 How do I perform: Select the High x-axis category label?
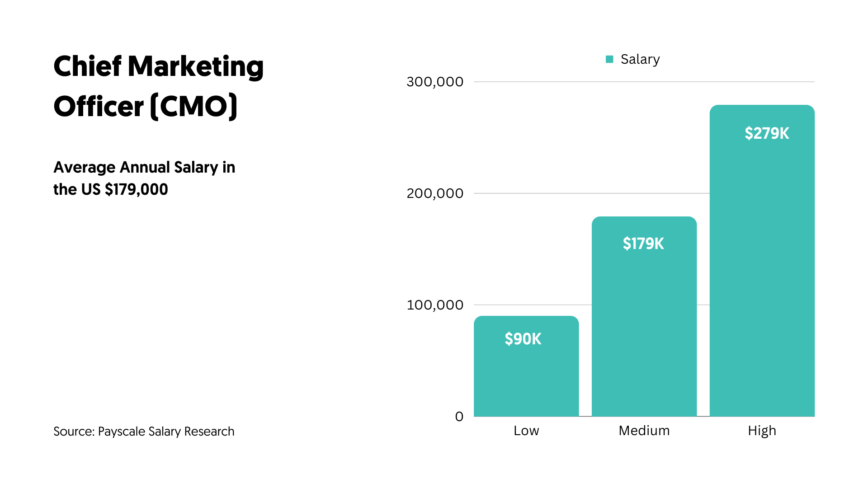point(762,431)
